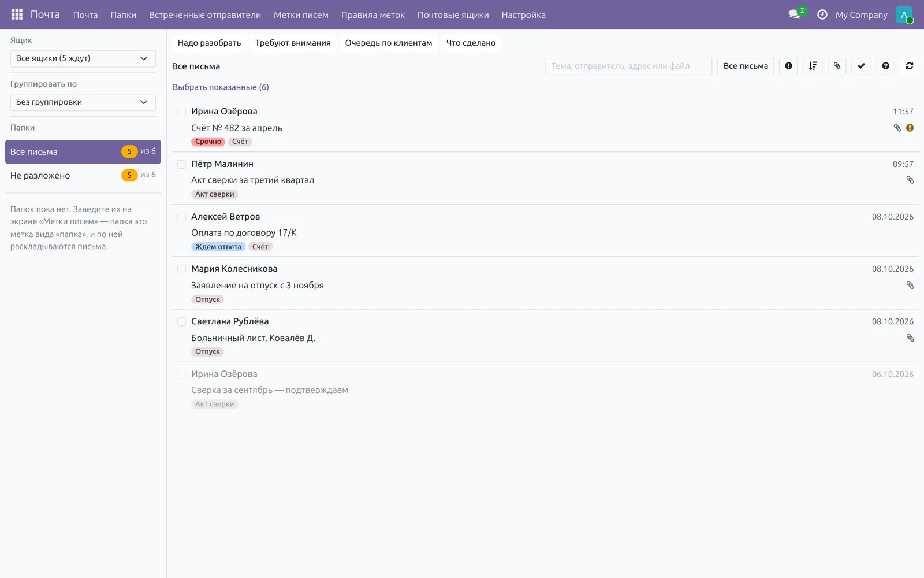Open the apps grid menu icon
This screenshot has height=578, width=924.
coord(17,14)
